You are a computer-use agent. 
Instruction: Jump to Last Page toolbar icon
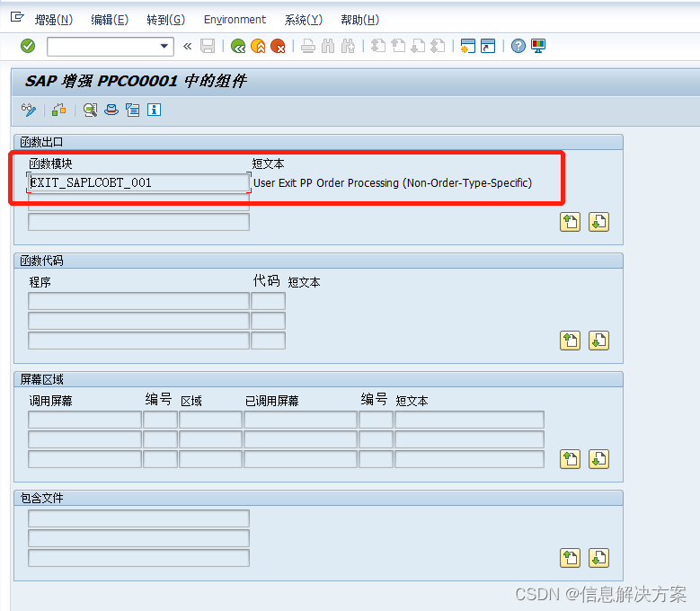(438, 46)
